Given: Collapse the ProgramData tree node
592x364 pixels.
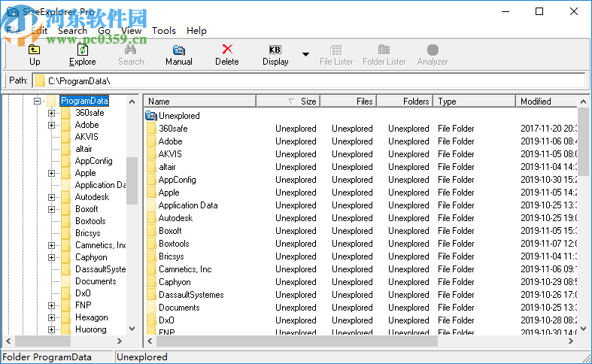Looking at the screenshot, I should [37, 101].
